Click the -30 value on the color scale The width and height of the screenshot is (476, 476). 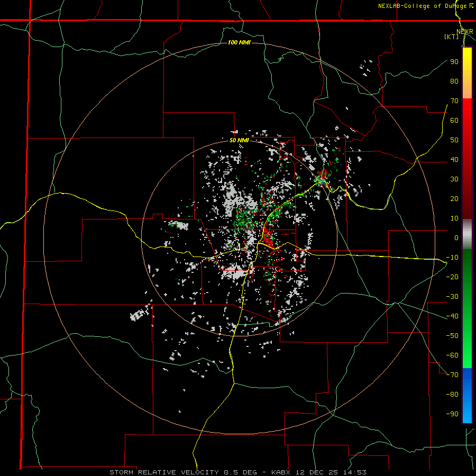tap(452, 297)
